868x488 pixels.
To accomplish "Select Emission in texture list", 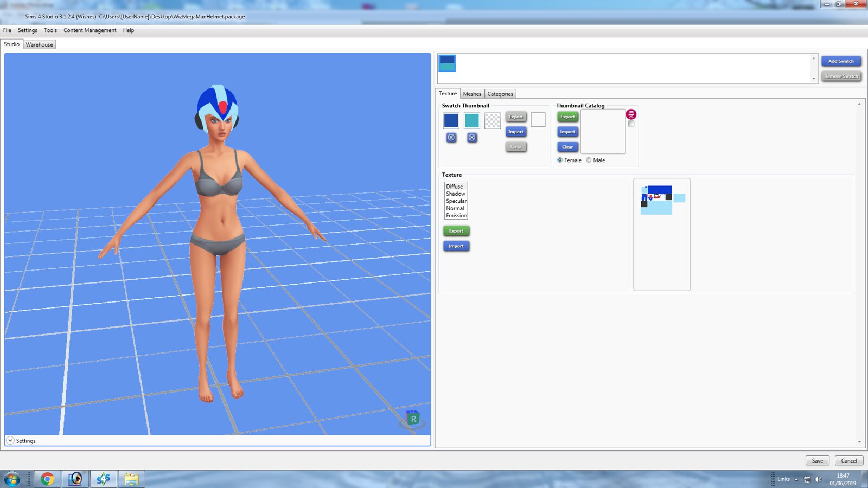I will (456, 216).
